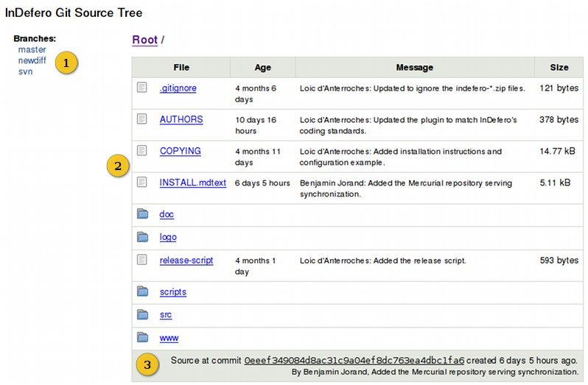Open the .gitignore file

click(x=178, y=88)
